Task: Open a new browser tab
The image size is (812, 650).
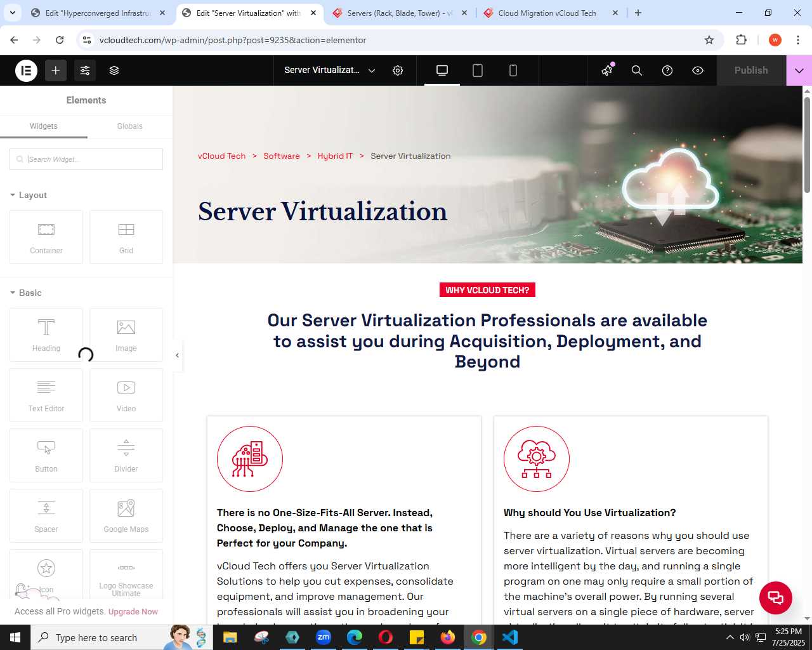Action: tap(638, 13)
